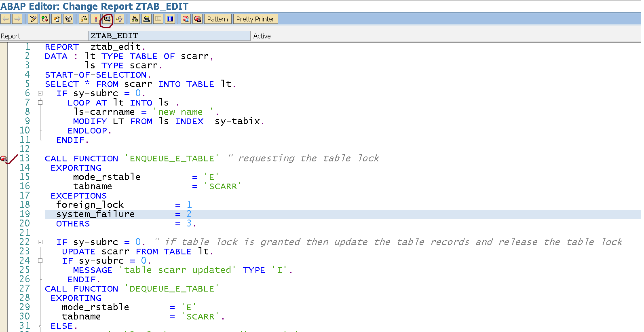Execute report with Direct Processing icon
Image resolution: width=644 pixels, height=332 pixels.
click(107, 19)
